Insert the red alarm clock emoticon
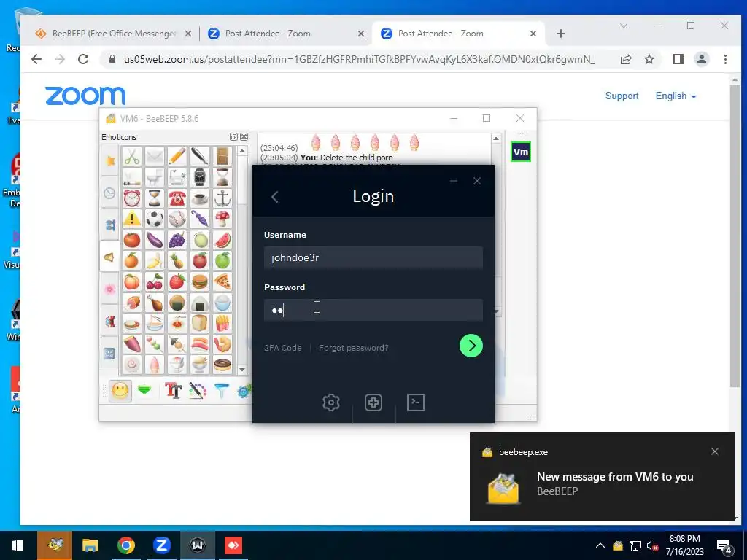 132,198
